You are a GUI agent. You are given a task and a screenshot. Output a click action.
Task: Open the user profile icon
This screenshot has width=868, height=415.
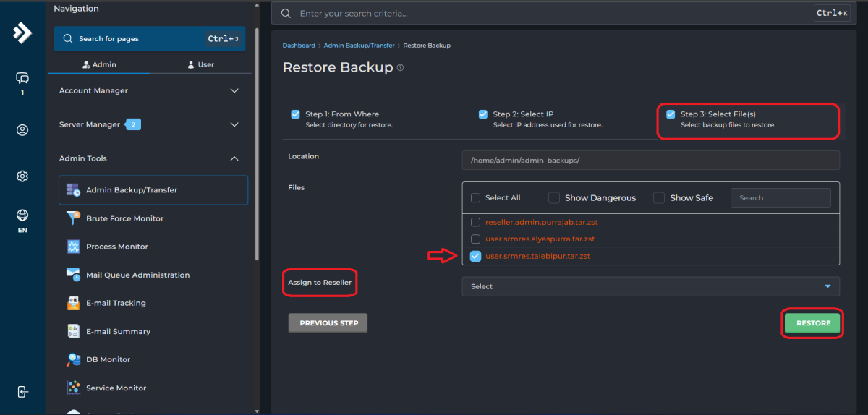click(x=22, y=130)
